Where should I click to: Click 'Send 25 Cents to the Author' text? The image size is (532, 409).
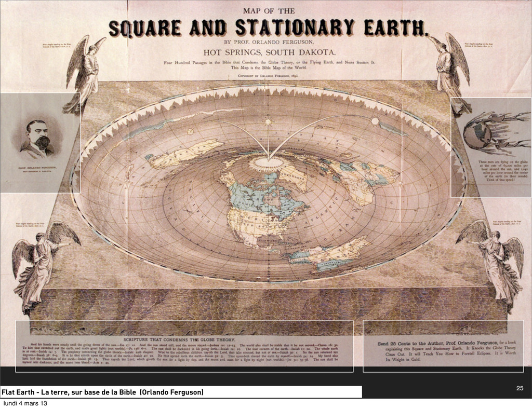pos(410,343)
